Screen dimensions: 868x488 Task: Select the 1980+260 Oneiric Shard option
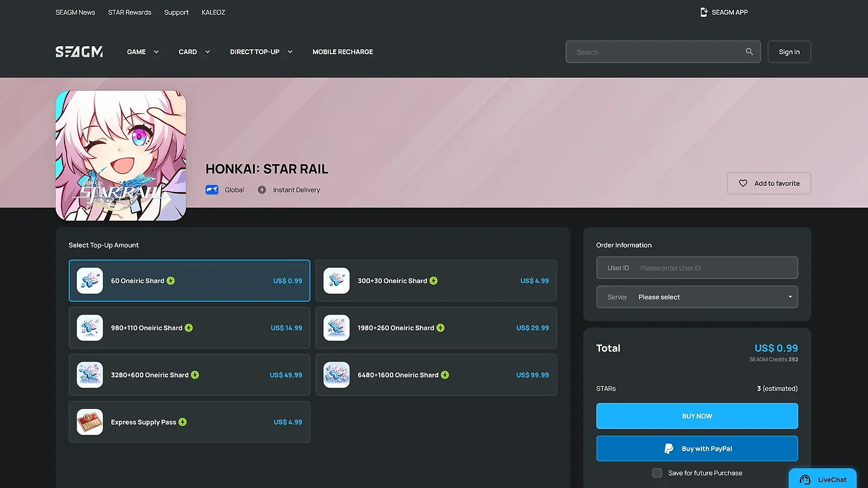436,328
